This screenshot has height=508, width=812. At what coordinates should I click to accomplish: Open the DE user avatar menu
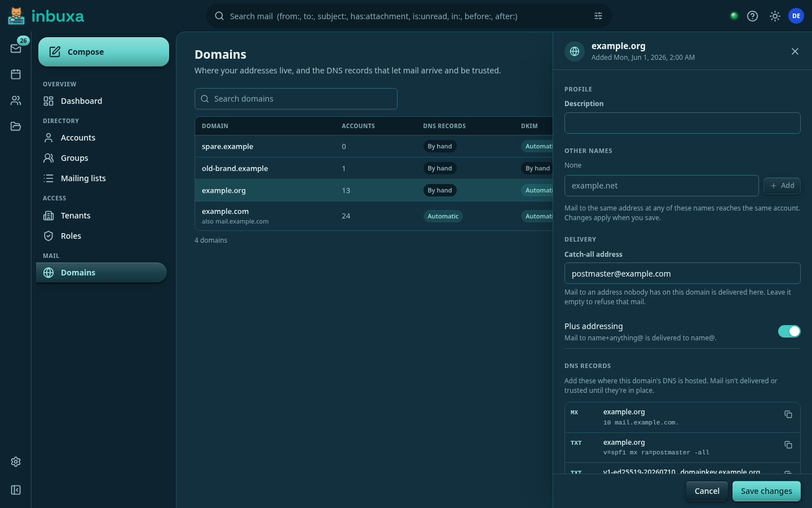point(796,16)
